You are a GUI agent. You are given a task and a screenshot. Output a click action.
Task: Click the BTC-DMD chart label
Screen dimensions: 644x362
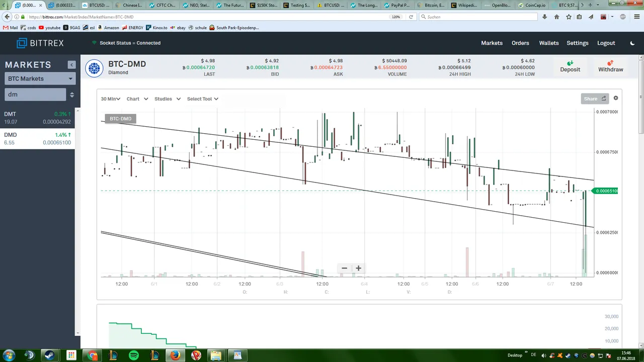coord(121,119)
